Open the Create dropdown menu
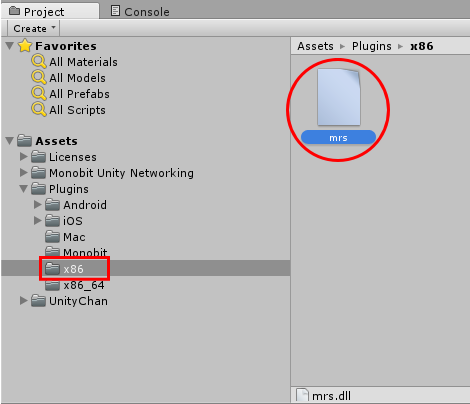The image size is (470, 404). (34, 29)
